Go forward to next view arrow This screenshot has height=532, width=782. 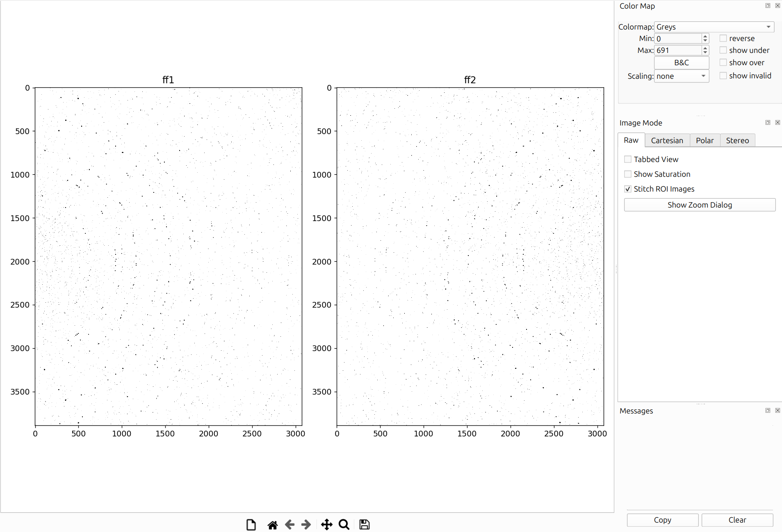point(306,525)
